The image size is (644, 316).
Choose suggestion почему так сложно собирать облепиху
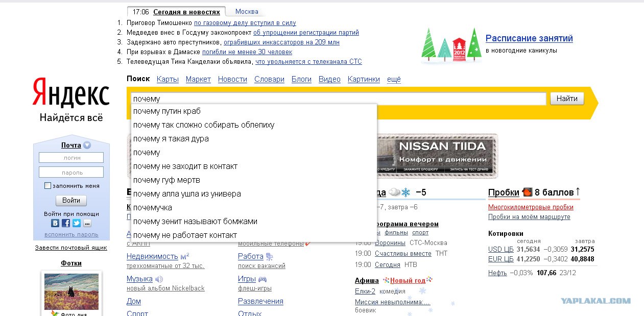(254, 125)
